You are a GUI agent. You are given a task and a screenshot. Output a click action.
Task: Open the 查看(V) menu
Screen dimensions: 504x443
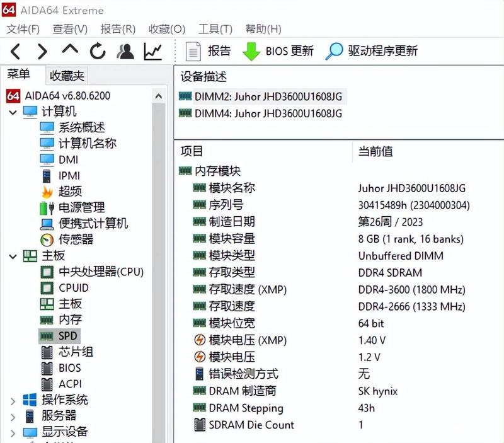[x=70, y=29]
